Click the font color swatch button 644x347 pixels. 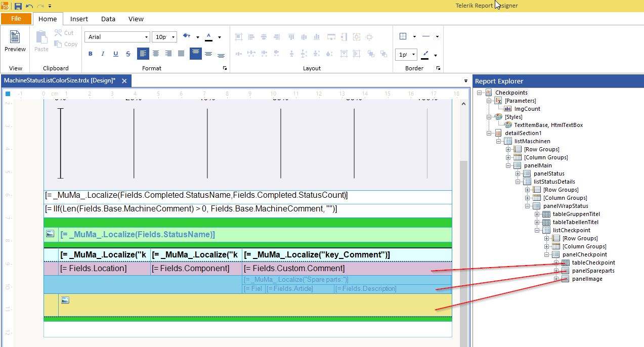208,37
